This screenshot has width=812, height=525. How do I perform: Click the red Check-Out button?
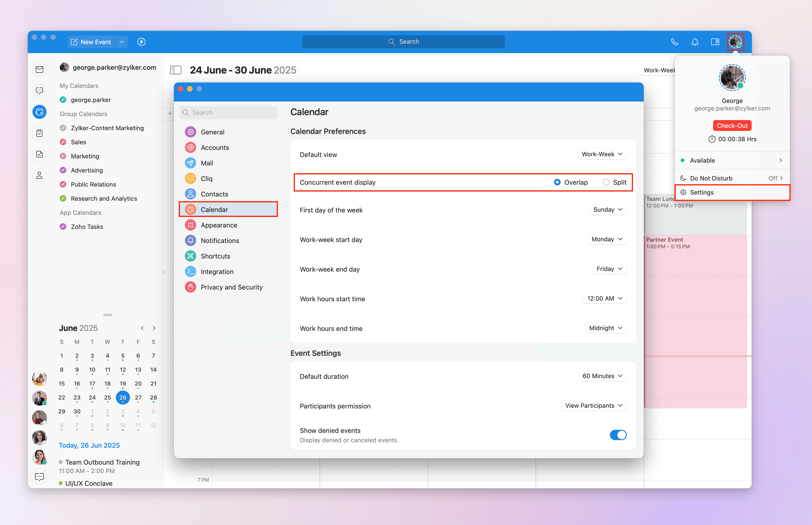pos(732,125)
